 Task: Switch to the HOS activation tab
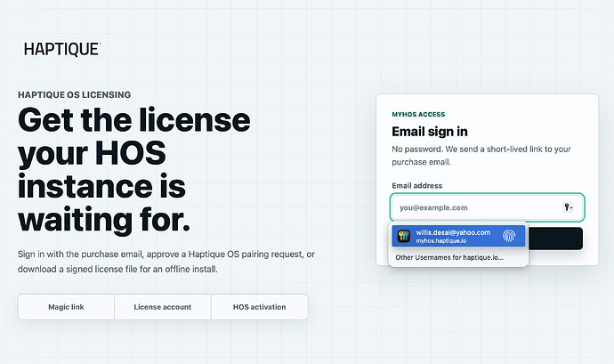[259, 307]
